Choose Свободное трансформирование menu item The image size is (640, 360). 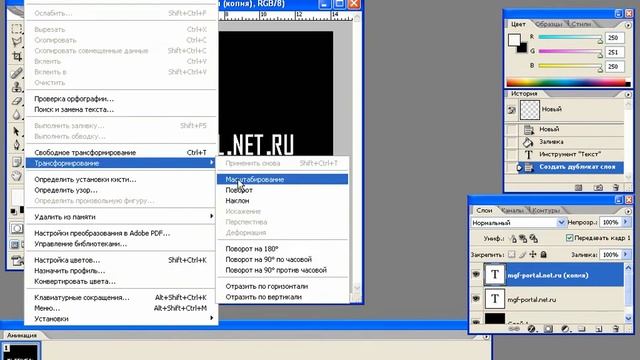pos(121,153)
